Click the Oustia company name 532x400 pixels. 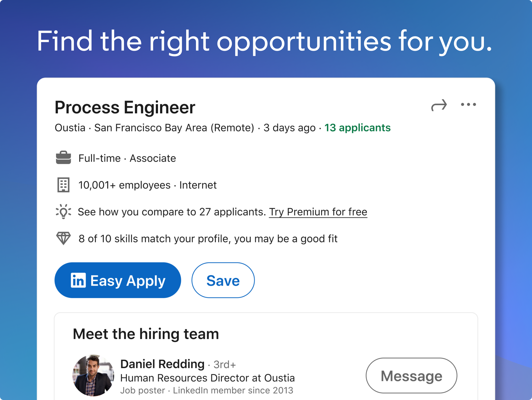coord(70,128)
